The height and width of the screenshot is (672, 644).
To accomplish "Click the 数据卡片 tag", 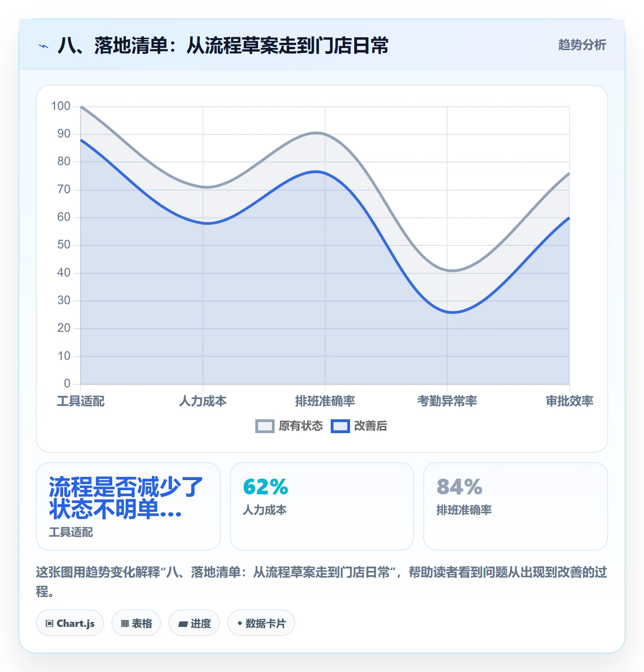I will coord(261,623).
